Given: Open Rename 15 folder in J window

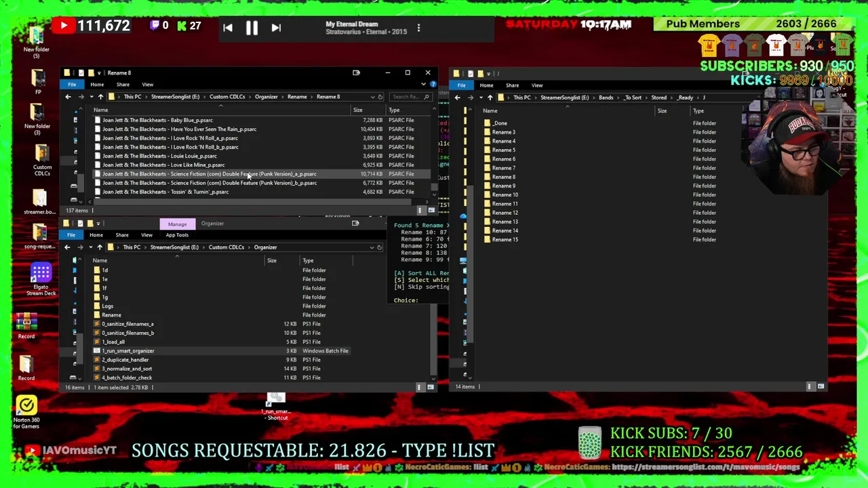Looking at the screenshot, I should 505,240.
